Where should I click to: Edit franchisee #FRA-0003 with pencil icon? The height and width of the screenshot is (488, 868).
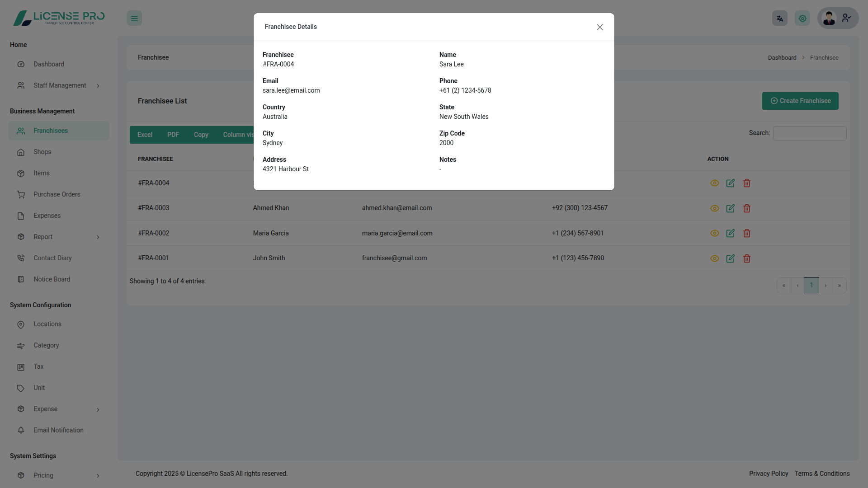click(x=730, y=208)
